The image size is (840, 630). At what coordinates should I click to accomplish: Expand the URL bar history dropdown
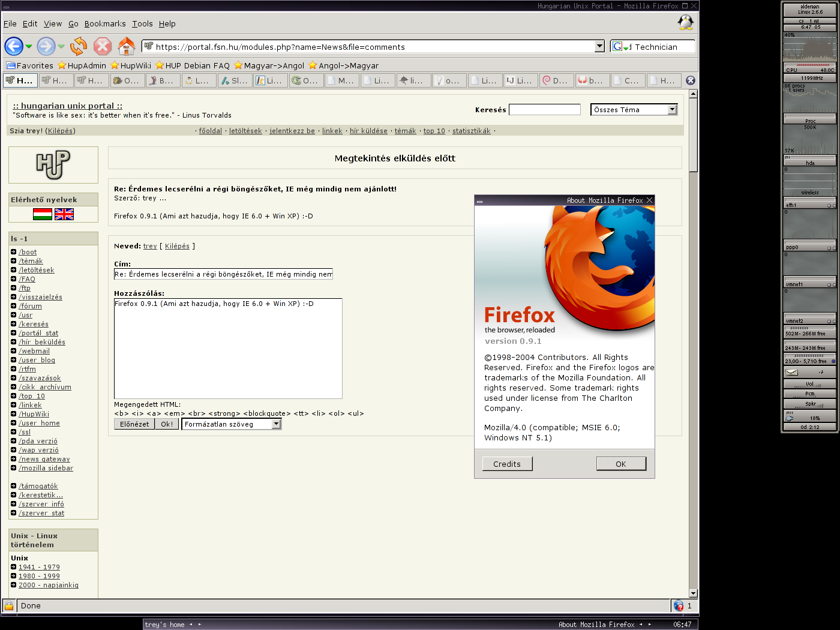[599, 46]
